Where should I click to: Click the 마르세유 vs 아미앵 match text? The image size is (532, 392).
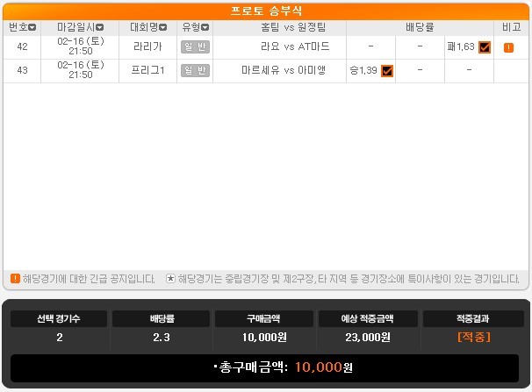tap(284, 70)
